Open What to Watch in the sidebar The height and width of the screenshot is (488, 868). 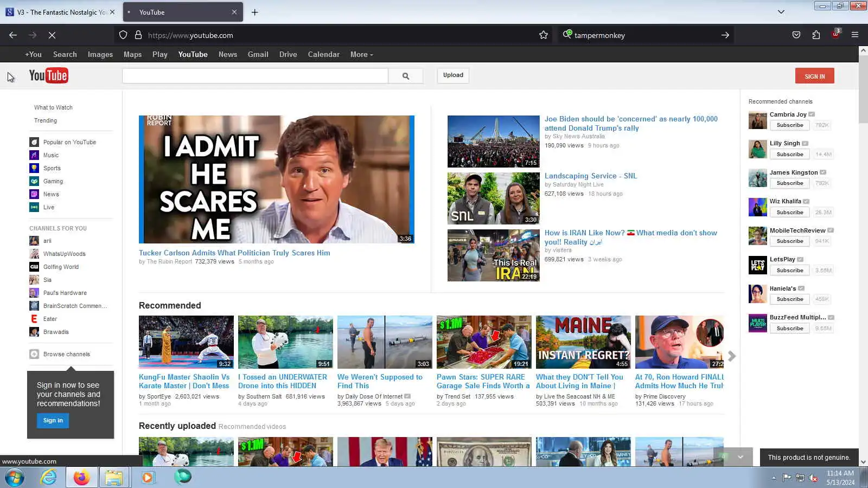53,107
